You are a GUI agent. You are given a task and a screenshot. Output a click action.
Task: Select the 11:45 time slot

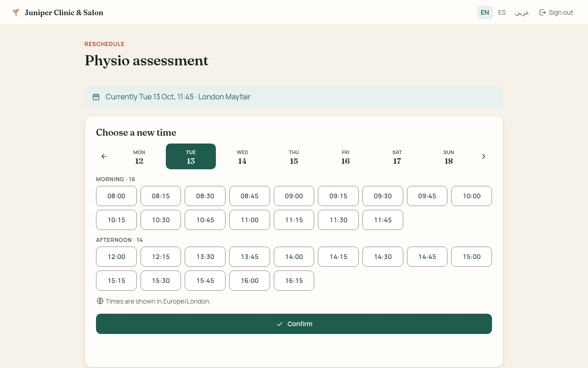point(383,220)
